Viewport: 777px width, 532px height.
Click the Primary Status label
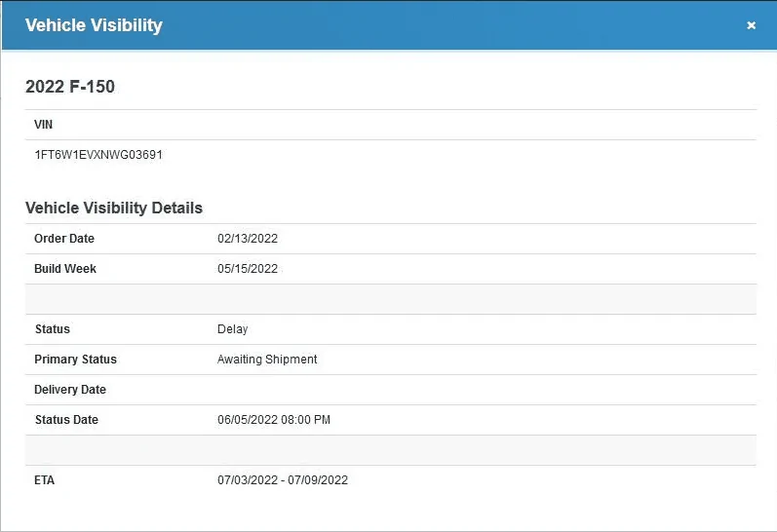tap(75, 360)
